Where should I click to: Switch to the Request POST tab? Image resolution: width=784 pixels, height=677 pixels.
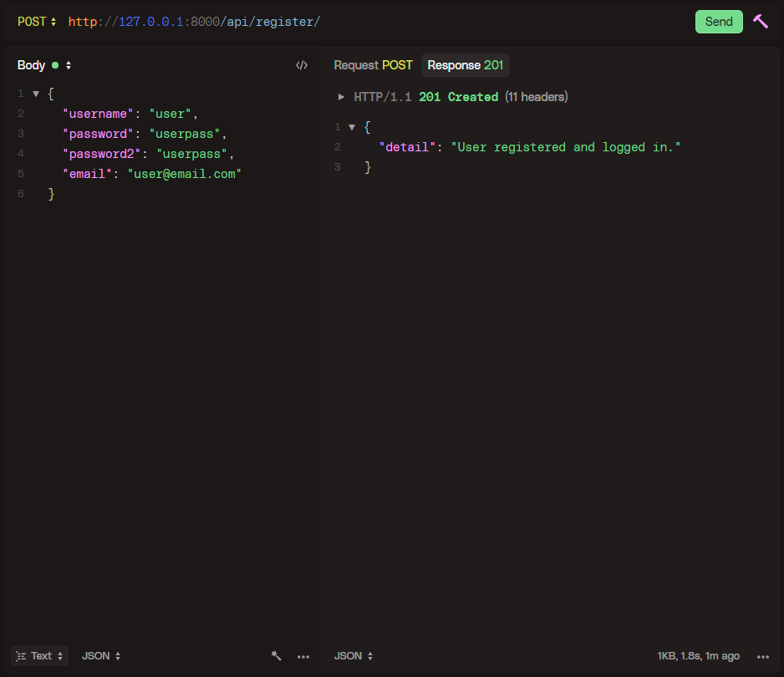pyautogui.click(x=373, y=65)
